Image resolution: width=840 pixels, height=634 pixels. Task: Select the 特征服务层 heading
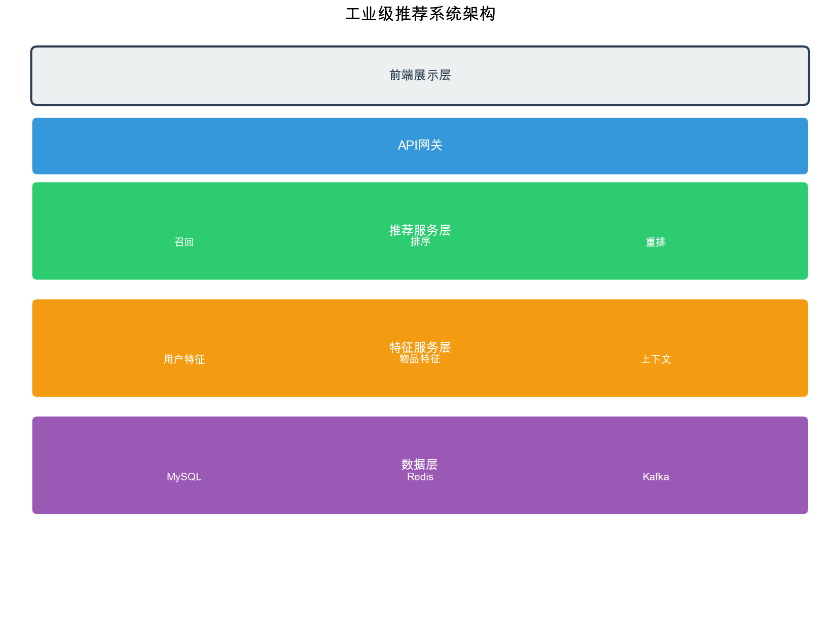[420, 346]
